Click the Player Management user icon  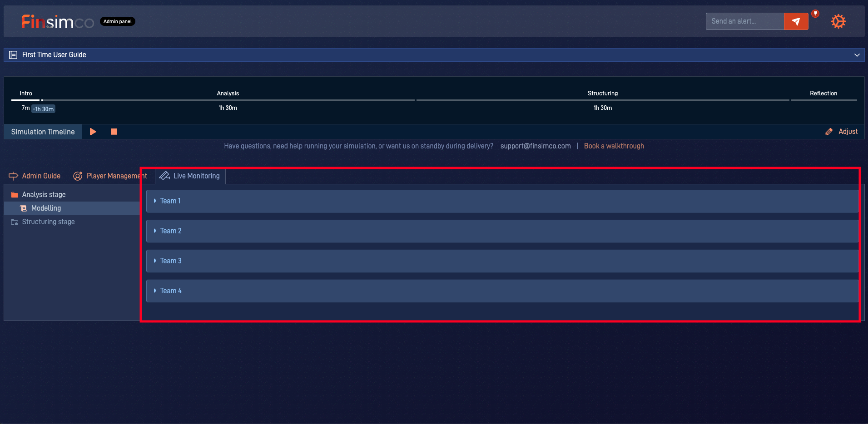pos(78,176)
